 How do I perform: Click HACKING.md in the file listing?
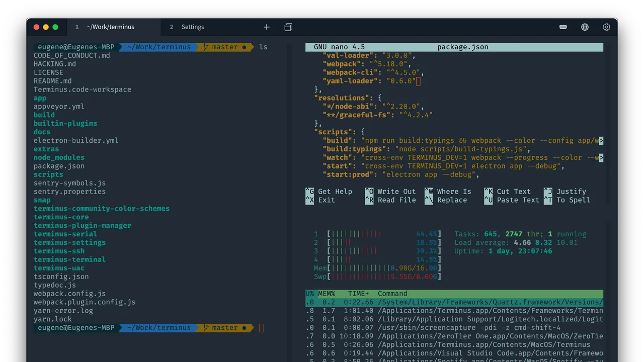point(55,64)
